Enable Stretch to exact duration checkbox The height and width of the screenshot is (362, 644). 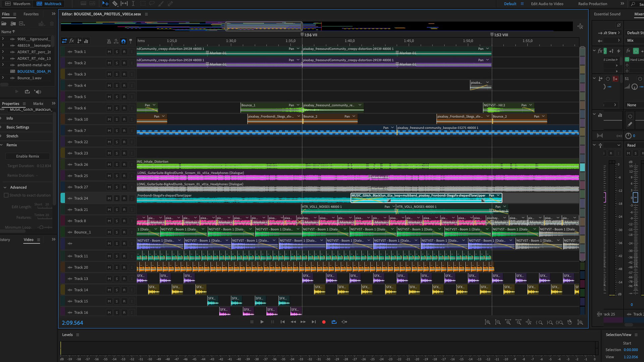click(x=6, y=195)
